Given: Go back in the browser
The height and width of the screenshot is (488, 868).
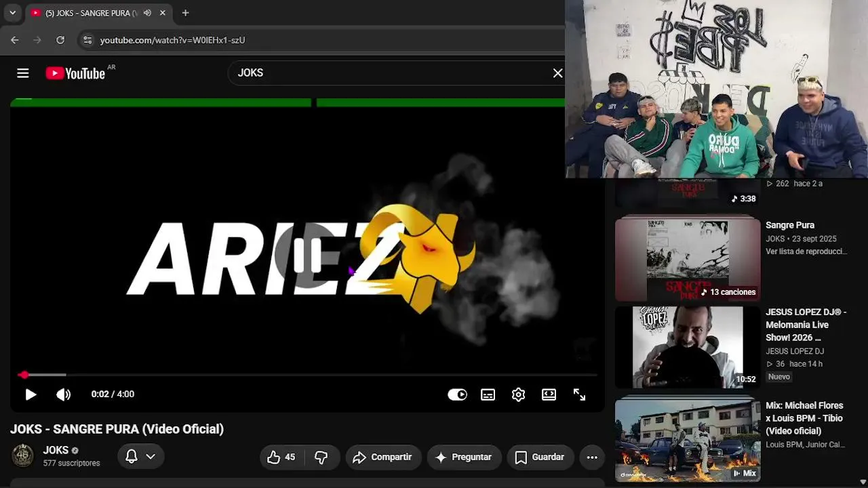Looking at the screenshot, I should point(15,40).
